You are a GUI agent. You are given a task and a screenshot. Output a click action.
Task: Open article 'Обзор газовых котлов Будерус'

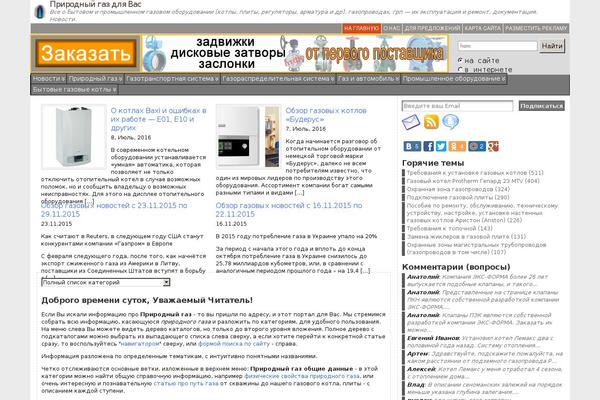click(326, 115)
